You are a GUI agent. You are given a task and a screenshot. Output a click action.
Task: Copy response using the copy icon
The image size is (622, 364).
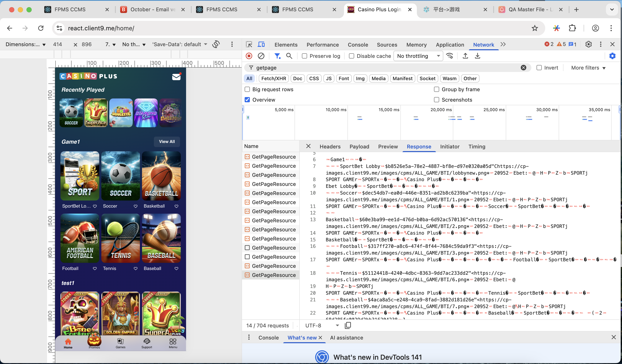(348, 325)
